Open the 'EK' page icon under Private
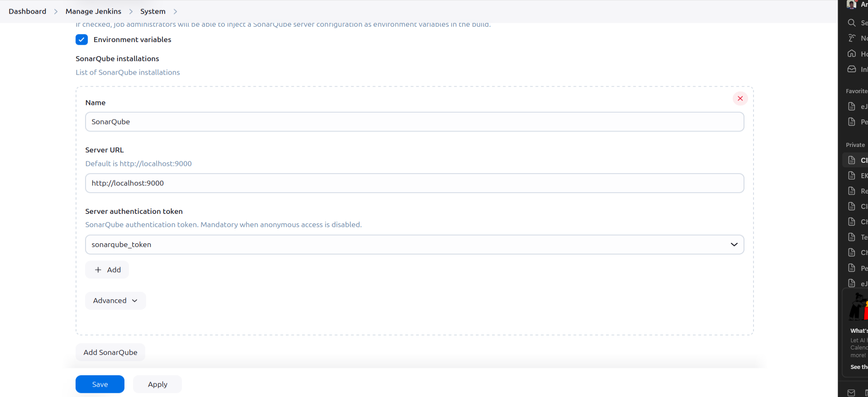The image size is (868, 397). click(x=852, y=175)
